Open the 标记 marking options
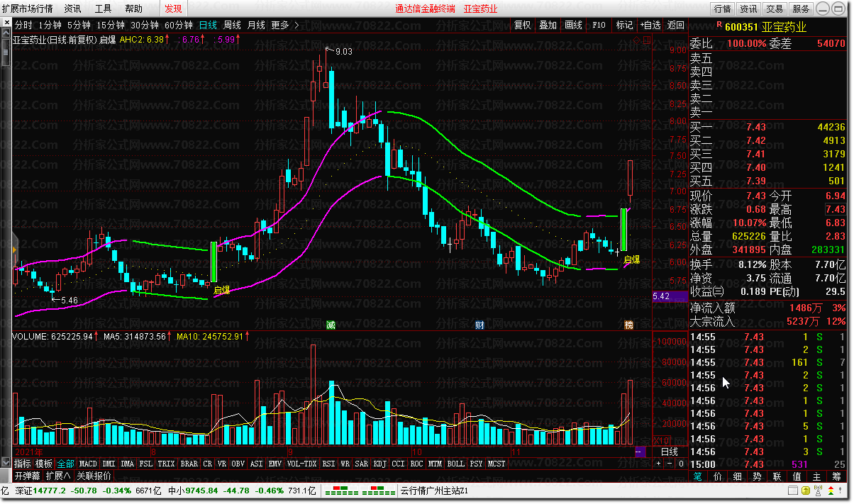The height and width of the screenshot is (504, 854). pyautogui.click(x=624, y=26)
